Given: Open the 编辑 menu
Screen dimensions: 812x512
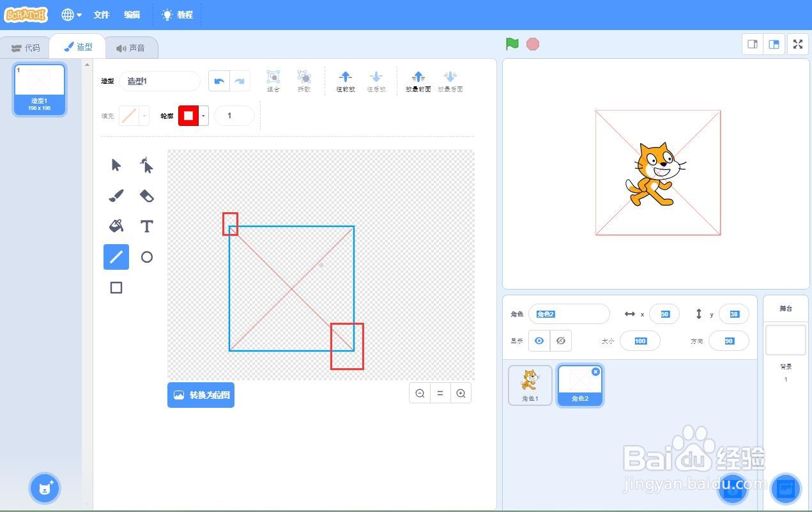Looking at the screenshot, I should pyautogui.click(x=132, y=15).
